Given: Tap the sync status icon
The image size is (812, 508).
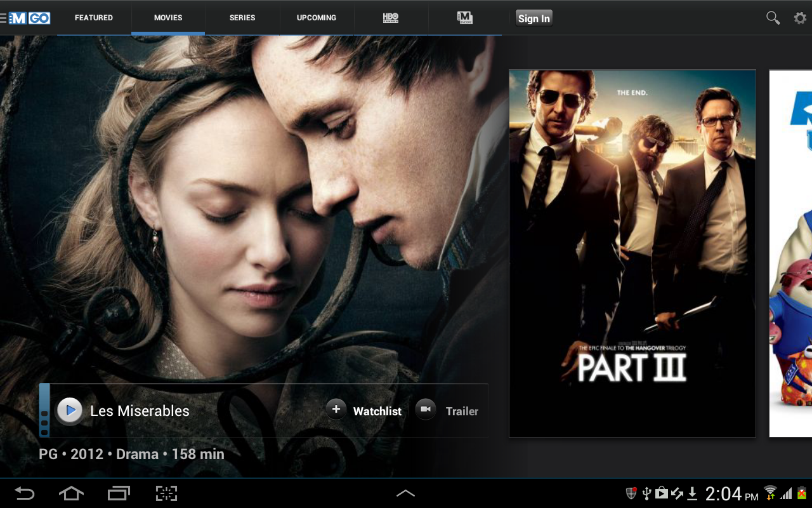Looking at the screenshot, I should pos(677,493).
